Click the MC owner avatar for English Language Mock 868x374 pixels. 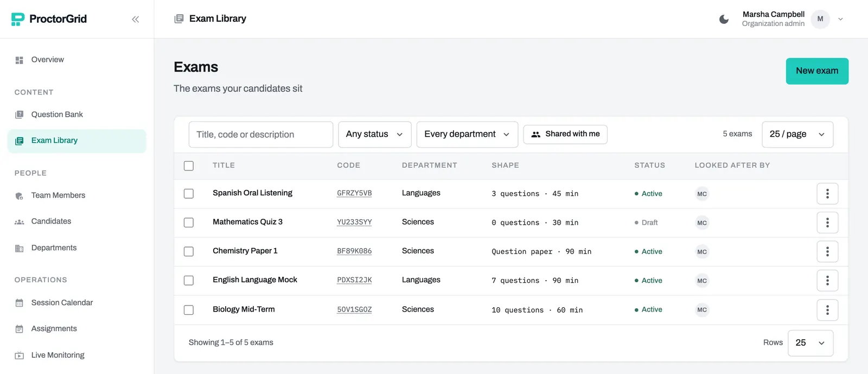(702, 281)
